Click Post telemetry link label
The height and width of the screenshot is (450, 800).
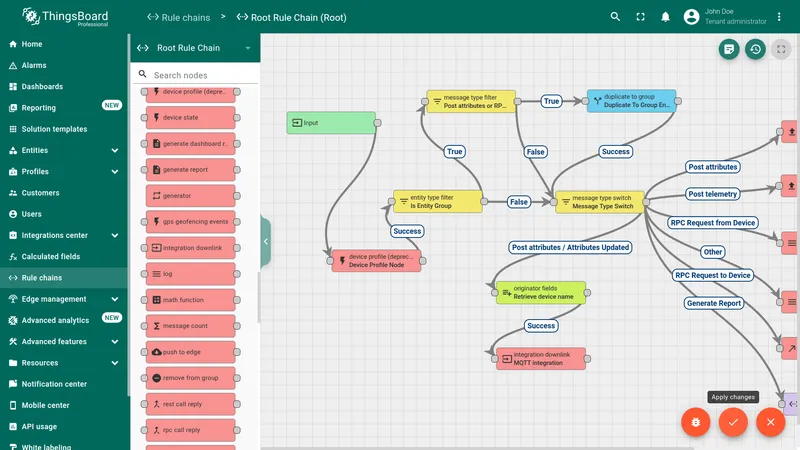tap(712, 194)
